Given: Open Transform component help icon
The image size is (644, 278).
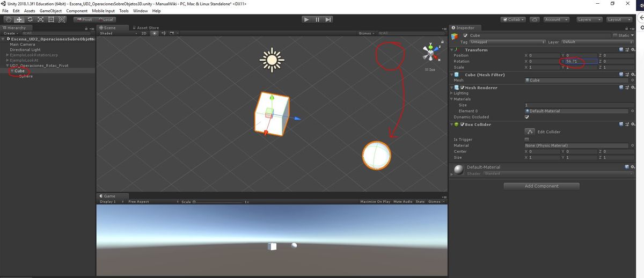Looking at the screenshot, I should [x=621, y=49].
